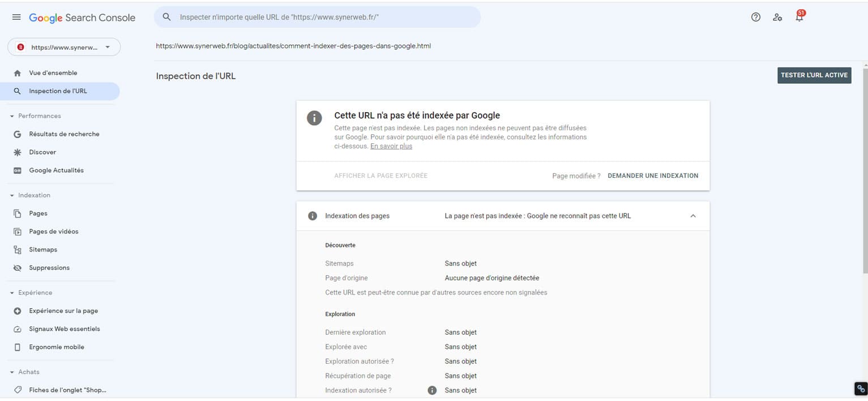Collapse the Achats sidebar group
The height and width of the screenshot is (401, 868).
click(12, 372)
